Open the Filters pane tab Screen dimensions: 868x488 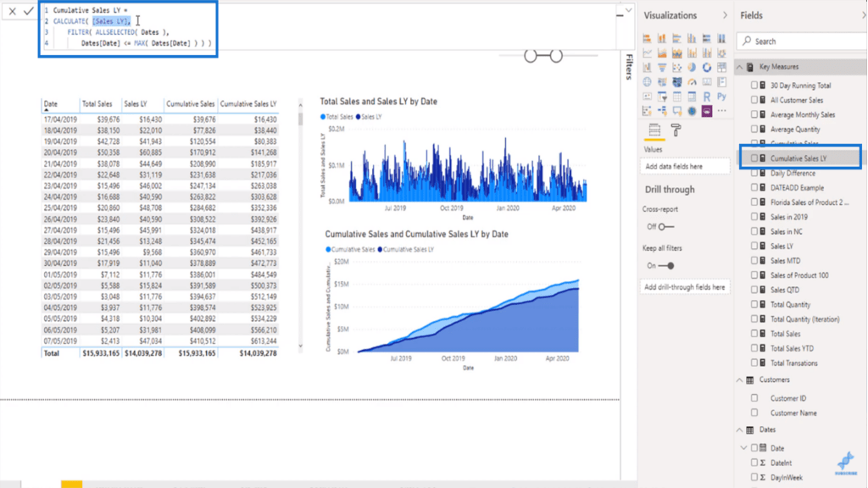pyautogui.click(x=629, y=66)
